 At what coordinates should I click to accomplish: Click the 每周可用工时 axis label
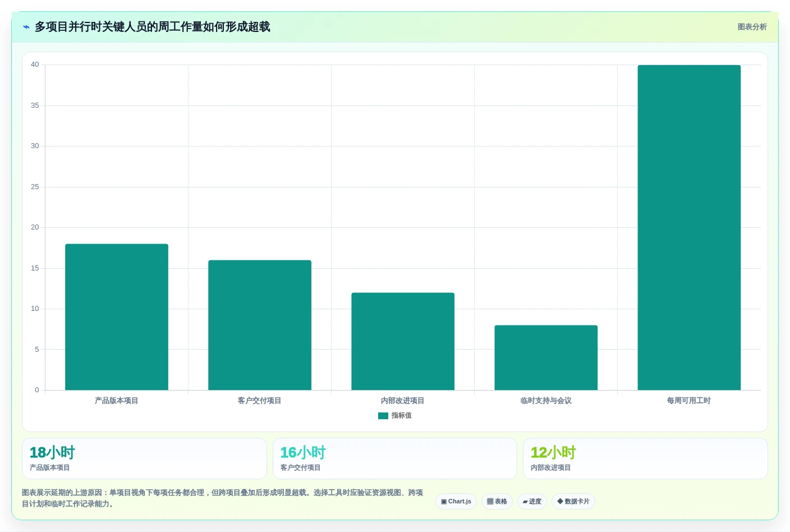[x=689, y=401]
